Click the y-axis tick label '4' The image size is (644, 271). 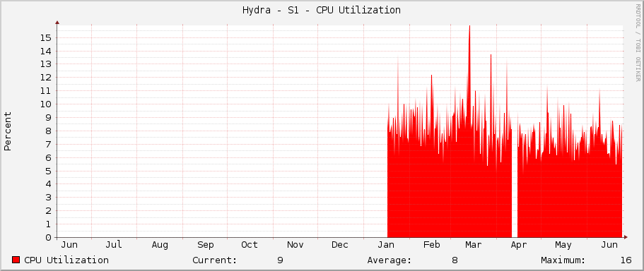[49, 184]
